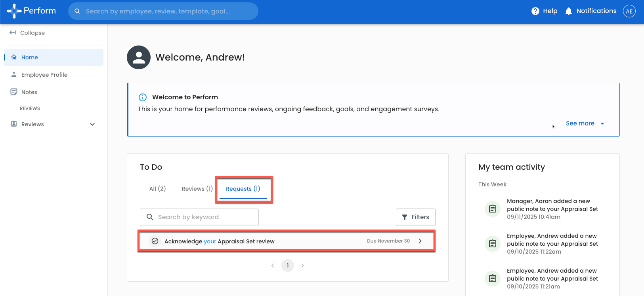Click the See more link
This screenshot has height=296, width=644.
(x=580, y=123)
